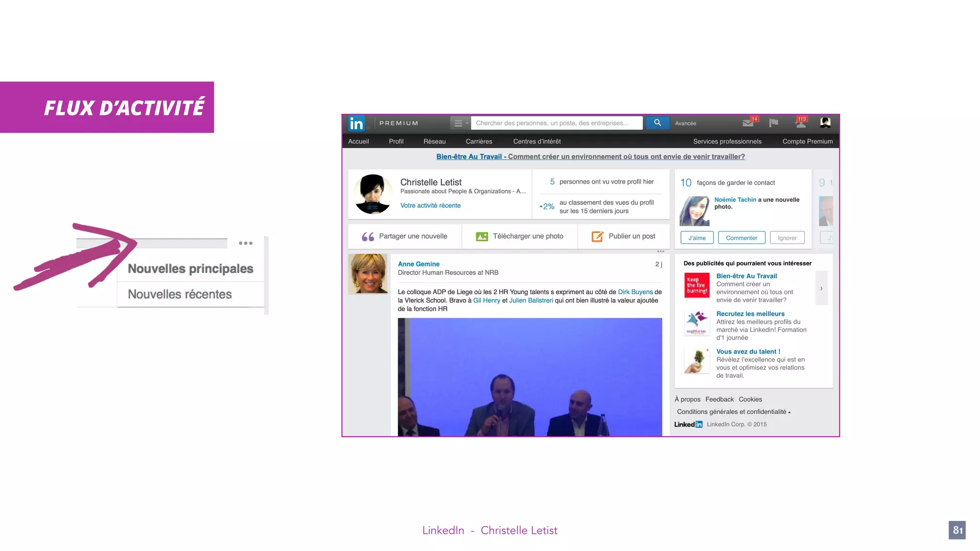980x551 pixels.
Task: Open Compte Premium menu
Action: pos(808,142)
